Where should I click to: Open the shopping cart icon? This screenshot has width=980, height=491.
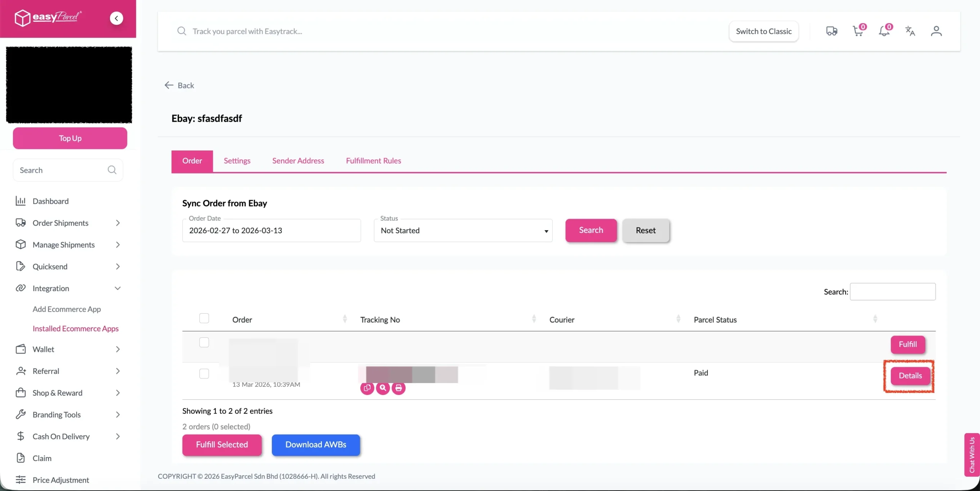pos(858,31)
